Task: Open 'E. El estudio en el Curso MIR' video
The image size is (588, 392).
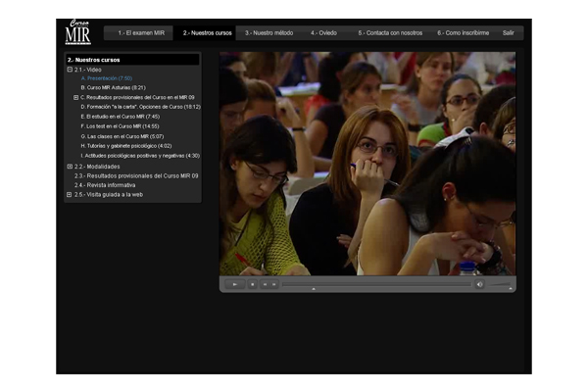Action: point(121,117)
